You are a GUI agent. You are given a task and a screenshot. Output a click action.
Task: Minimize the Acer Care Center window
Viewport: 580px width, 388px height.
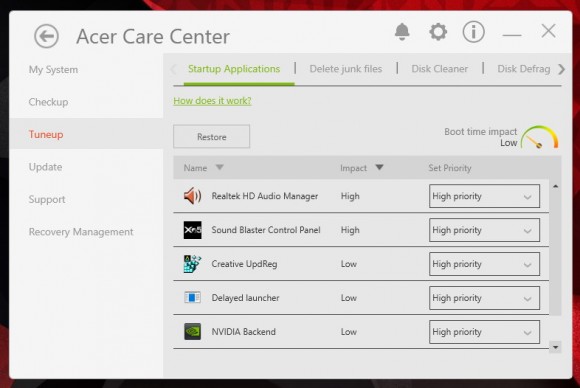click(512, 35)
